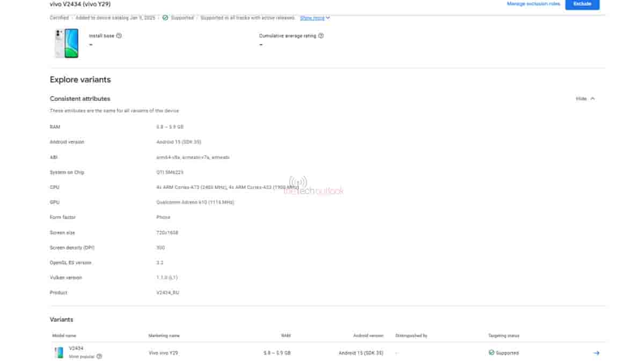The image size is (644, 362).
Task: Click the chevron next to Hide
Action: coord(592,99)
